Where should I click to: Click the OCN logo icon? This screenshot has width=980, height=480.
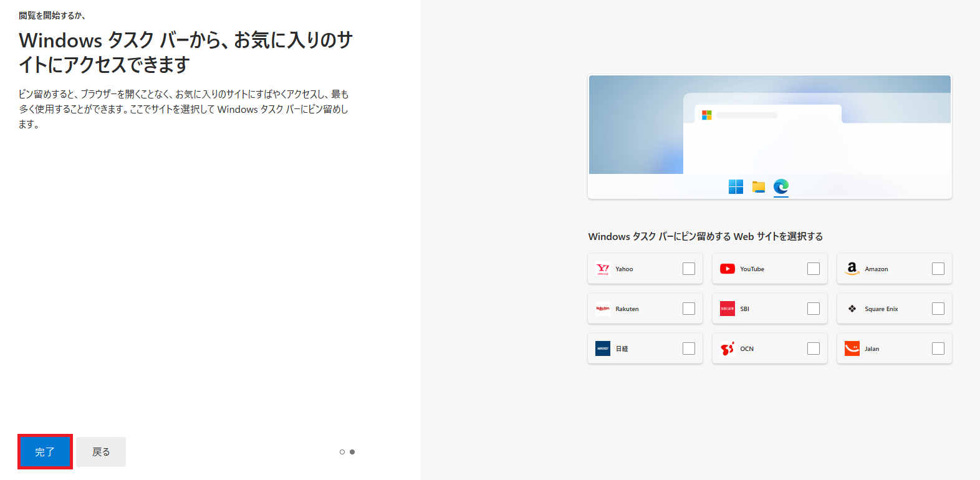(728, 348)
